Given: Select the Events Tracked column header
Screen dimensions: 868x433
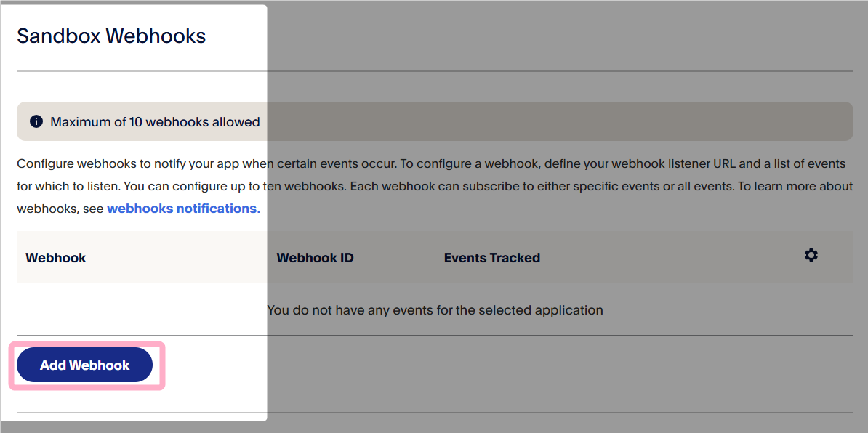Looking at the screenshot, I should 491,258.
